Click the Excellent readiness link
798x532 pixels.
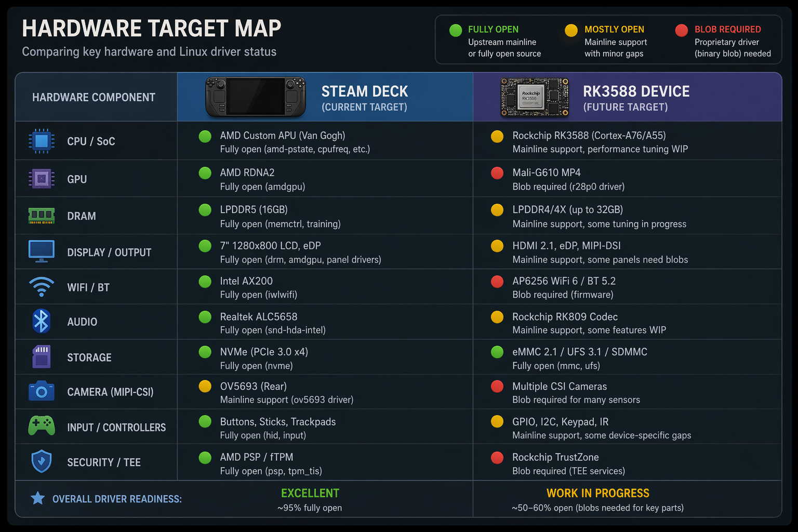coord(310,493)
